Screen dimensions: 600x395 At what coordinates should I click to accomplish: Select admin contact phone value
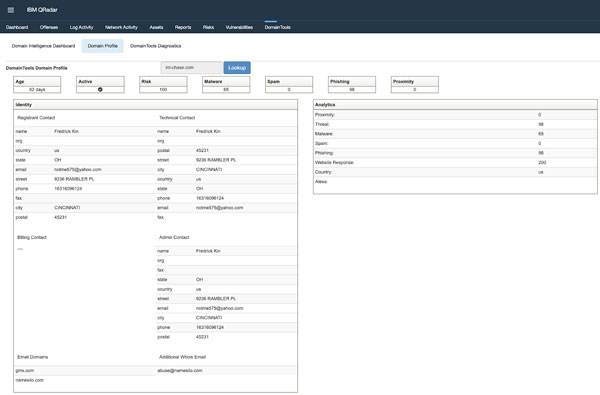tap(210, 328)
